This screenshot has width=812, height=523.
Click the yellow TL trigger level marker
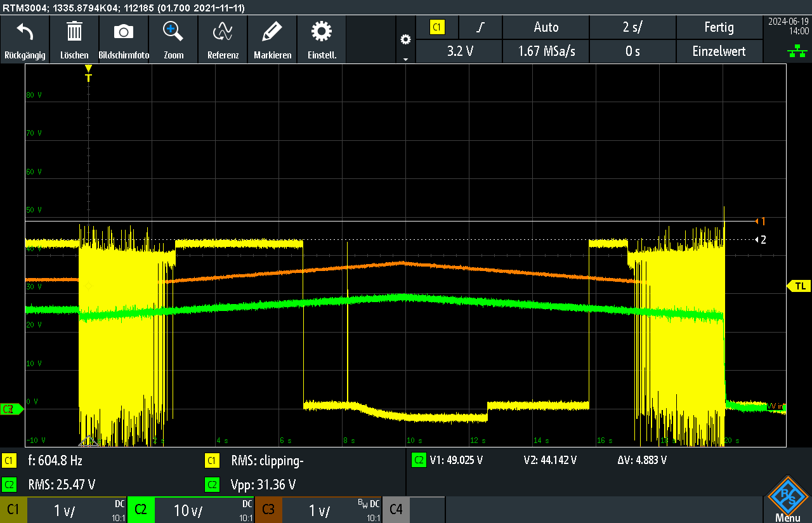799,286
